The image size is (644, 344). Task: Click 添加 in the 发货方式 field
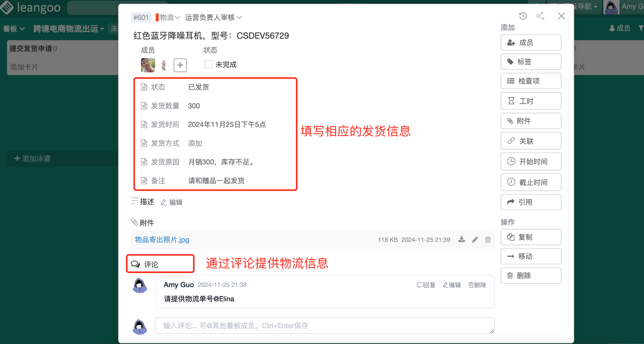coord(195,143)
